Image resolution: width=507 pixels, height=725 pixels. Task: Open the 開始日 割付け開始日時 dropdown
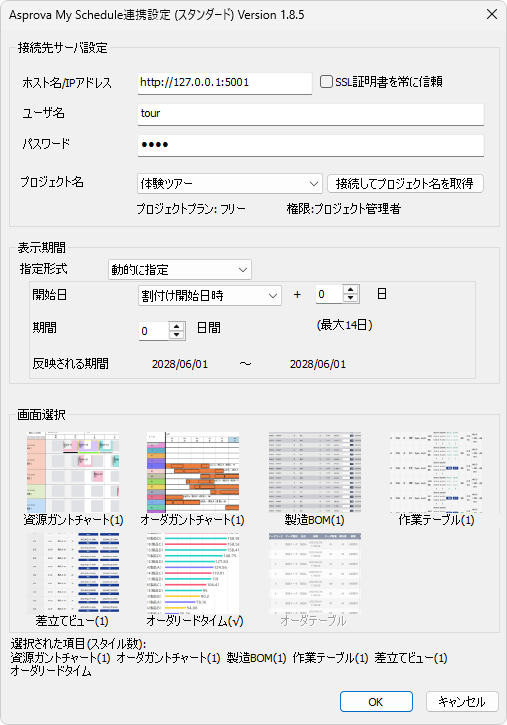coord(210,295)
